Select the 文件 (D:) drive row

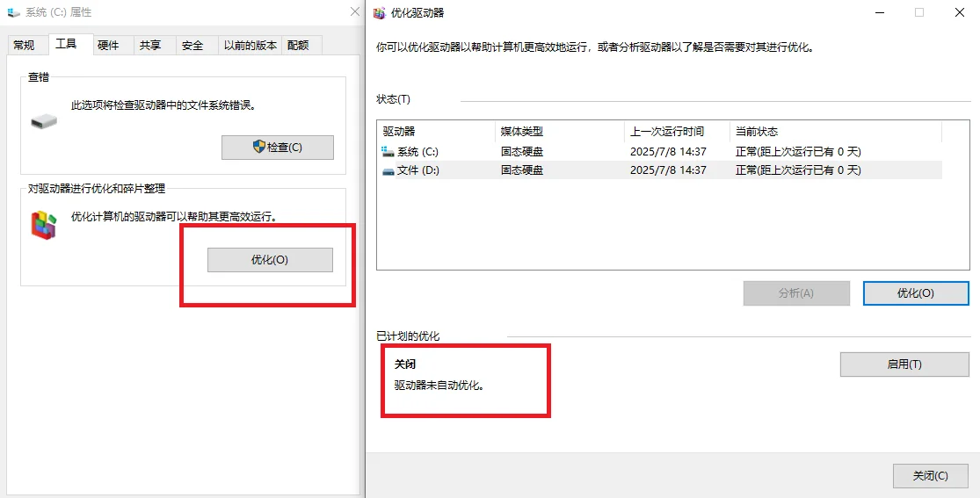(x=659, y=170)
